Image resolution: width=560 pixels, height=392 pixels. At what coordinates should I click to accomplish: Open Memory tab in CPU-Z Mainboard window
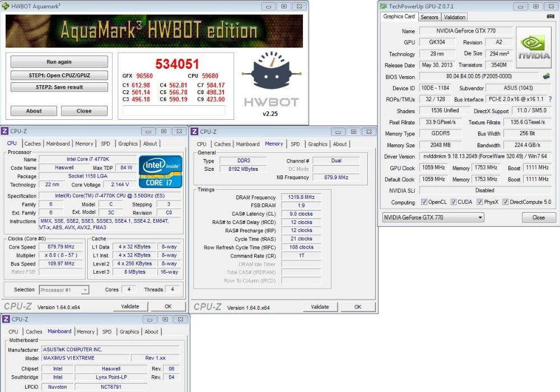(x=85, y=332)
